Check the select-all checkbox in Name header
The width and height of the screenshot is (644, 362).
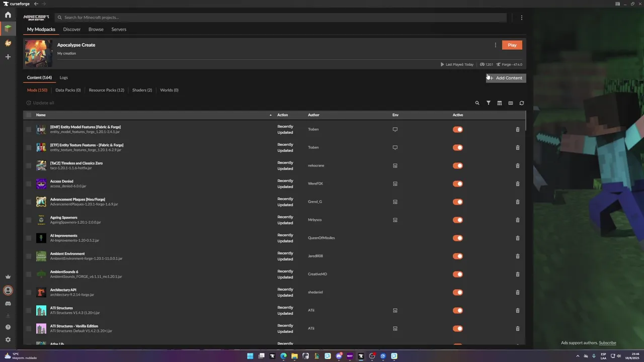coord(29,115)
